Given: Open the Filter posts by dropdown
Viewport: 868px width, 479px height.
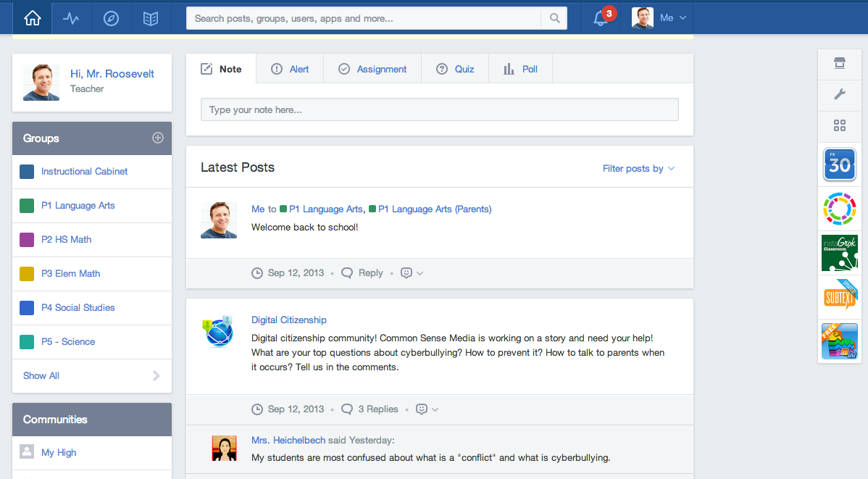Looking at the screenshot, I should coord(638,169).
